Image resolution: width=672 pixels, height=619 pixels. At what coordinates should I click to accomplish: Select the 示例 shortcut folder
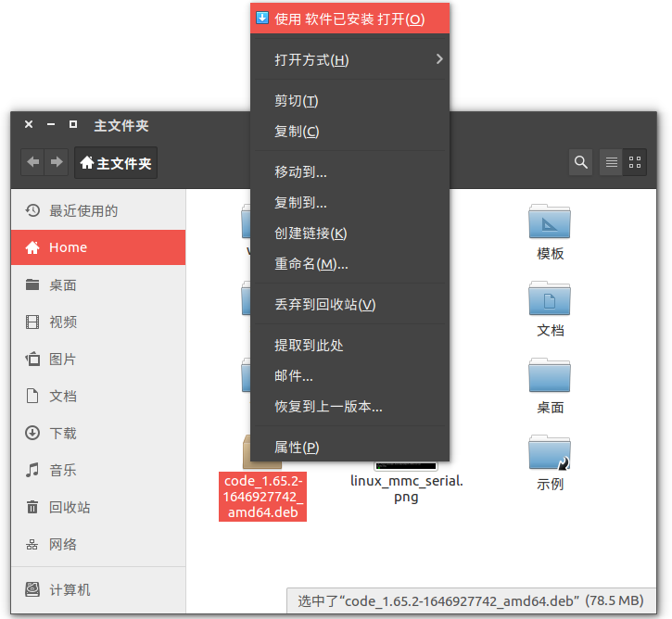click(x=550, y=452)
